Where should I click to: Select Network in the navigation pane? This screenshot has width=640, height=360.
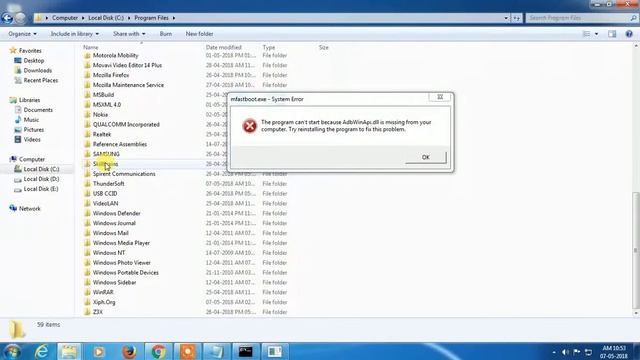(29, 209)
